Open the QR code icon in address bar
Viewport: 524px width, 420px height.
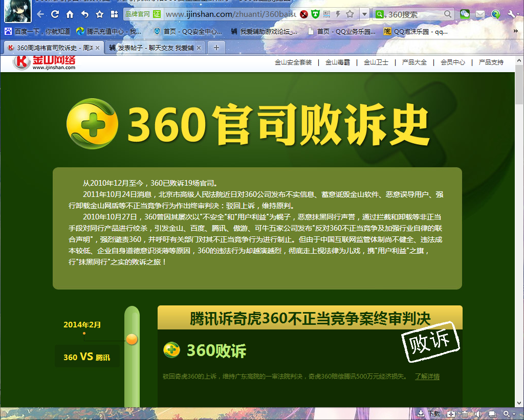(326, 14)
